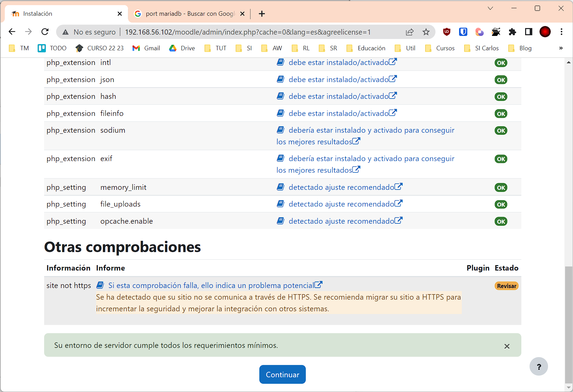Share this page via the share icon
This screenshot has width=573, height=392.
[x=409, y=32]
